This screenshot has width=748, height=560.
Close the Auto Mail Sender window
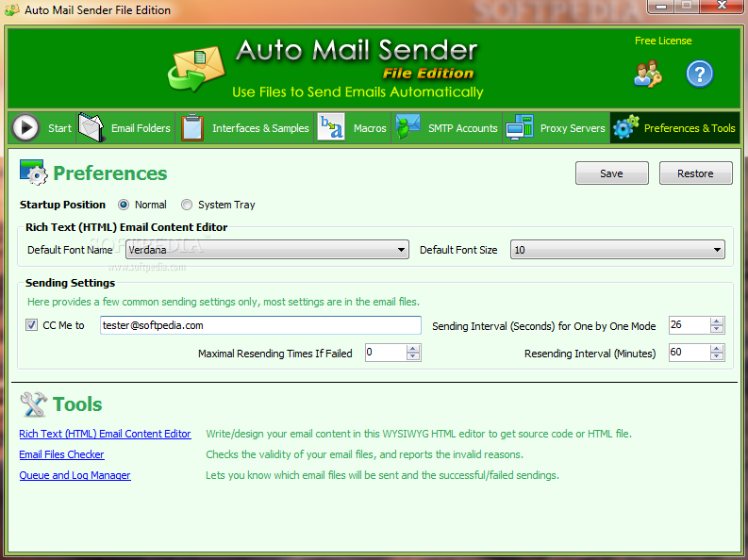pyautogui.click(x=723, y=7)
